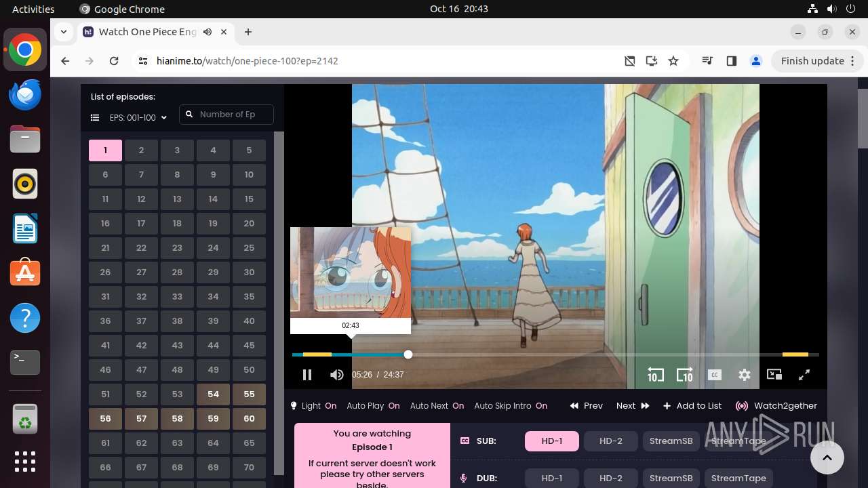Show Applications grid
Image resolution: width=868 pixels, height=488 pixels.
(25, 462)
